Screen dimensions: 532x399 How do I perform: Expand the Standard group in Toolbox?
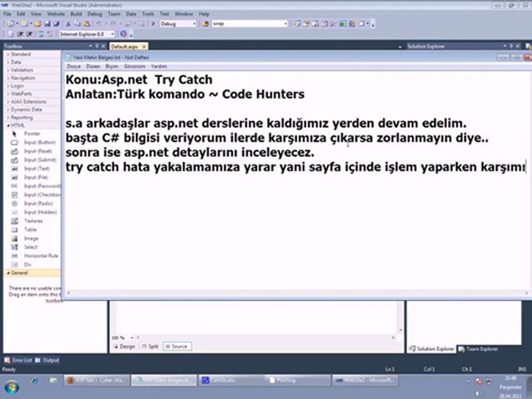(20, 54)
